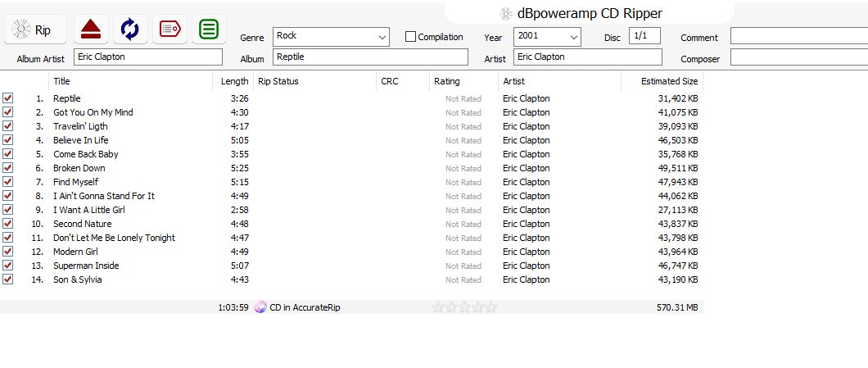868x368 pixels.
Task: Deselect the Broken Down track checkbox
Action: pos(8,168)
